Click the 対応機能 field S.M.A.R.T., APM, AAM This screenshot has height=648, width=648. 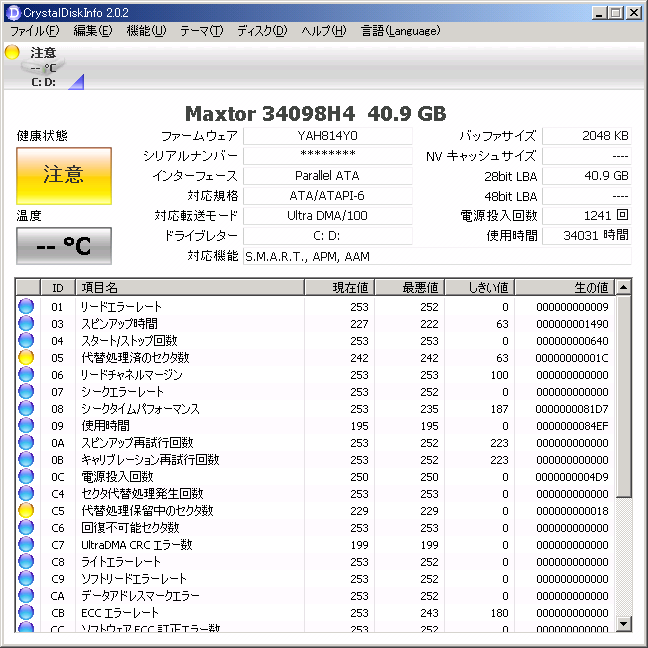click(437, 256)
